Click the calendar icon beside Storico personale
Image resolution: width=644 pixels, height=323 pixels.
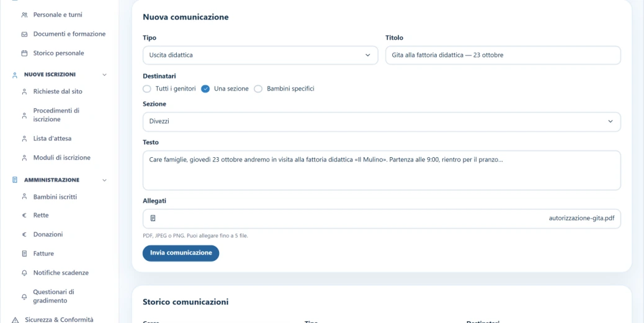pyautogui.click(x=24, y=53)
